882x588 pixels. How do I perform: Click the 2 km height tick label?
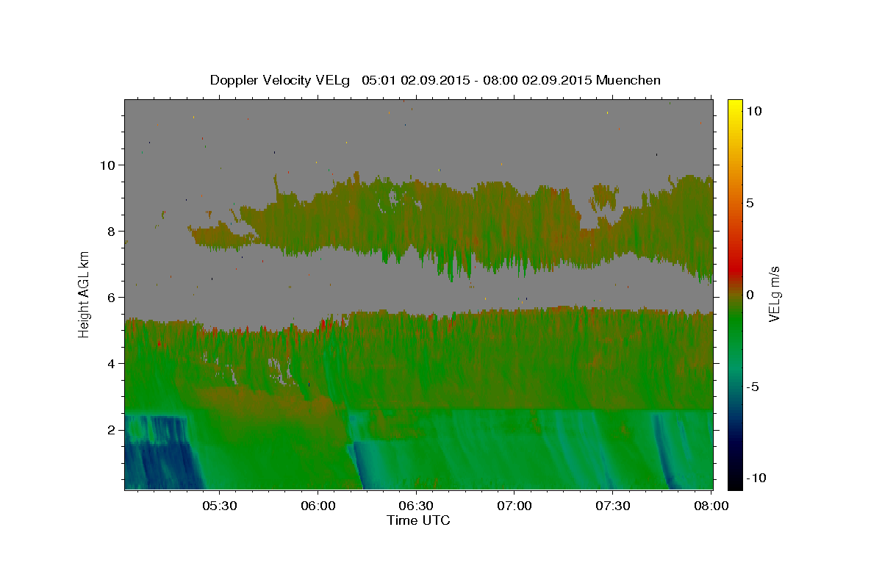(x=113, y=429)
